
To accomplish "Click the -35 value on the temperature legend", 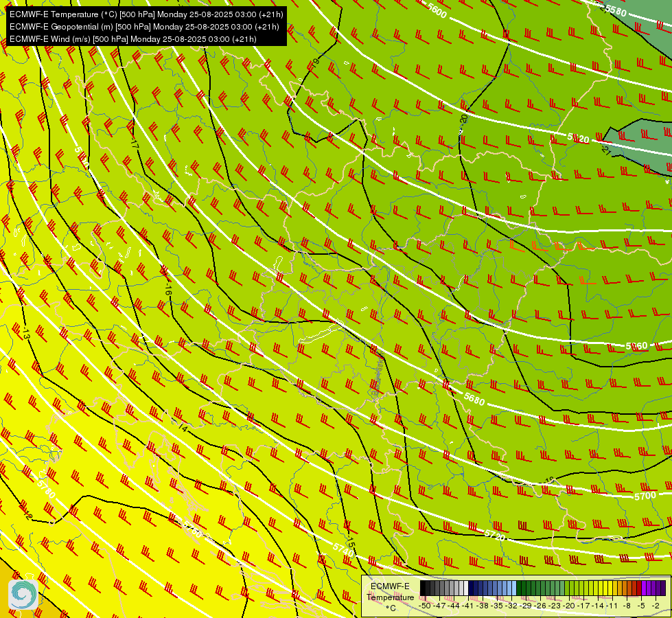I will 497,606.
